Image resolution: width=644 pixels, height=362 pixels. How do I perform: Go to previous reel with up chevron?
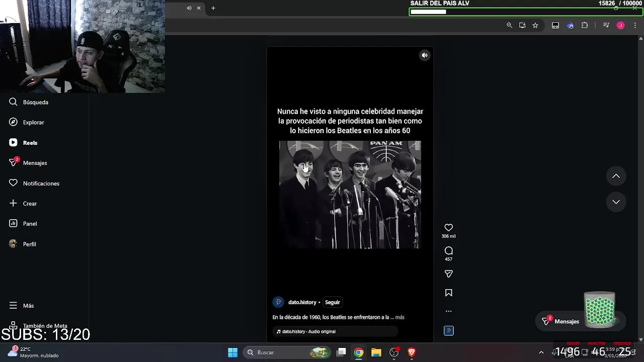click(616, 176)
